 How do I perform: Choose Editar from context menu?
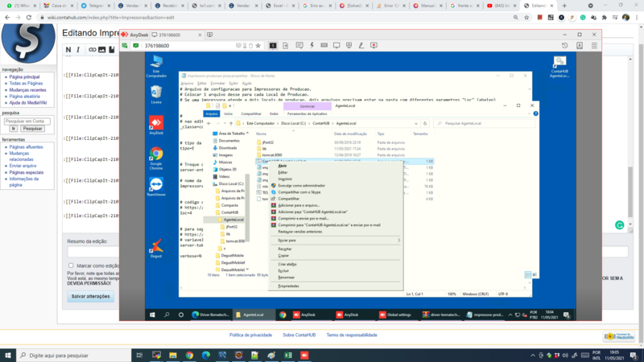[283, 172]
